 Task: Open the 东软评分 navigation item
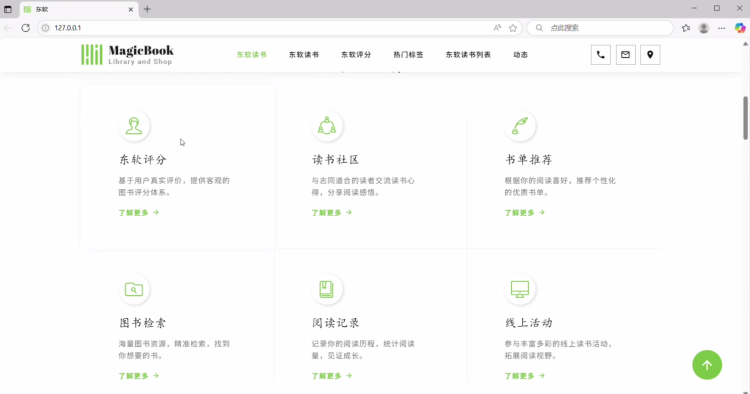(x=356, y=55)
